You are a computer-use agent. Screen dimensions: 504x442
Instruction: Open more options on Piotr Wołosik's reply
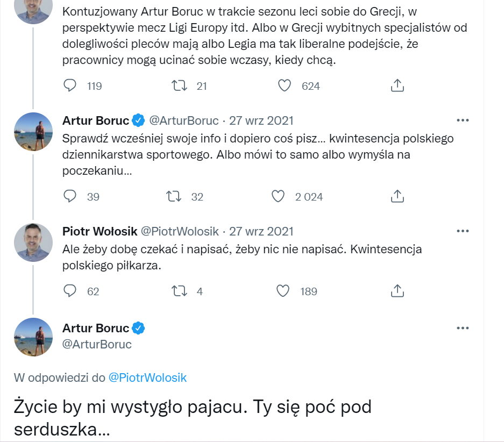(463, 231)
